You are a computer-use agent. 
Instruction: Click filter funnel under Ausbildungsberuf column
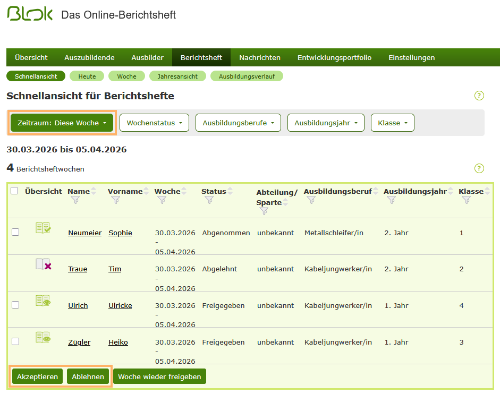(311, 200)
